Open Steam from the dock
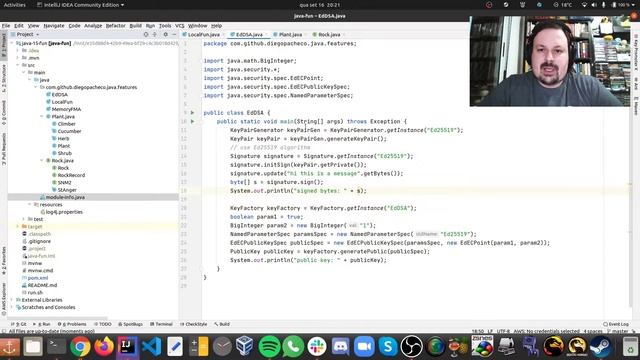640x360 pixels. [600, 347]
